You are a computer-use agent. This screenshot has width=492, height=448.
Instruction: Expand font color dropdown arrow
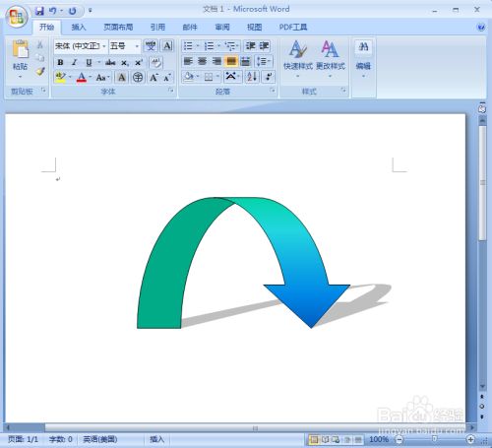point(91,78)
